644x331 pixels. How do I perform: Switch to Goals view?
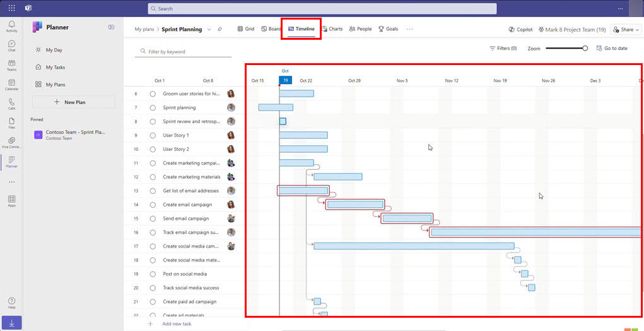click(388, 29)
